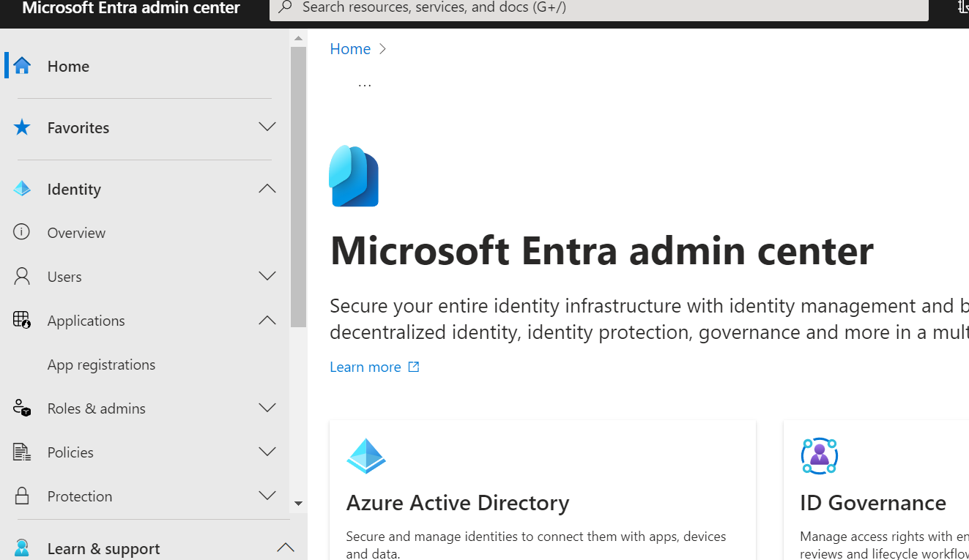The width and height of the screenshot is (969, 560).
Task: Expand the Roles & admins chevron
Action: tap(267, 408)
